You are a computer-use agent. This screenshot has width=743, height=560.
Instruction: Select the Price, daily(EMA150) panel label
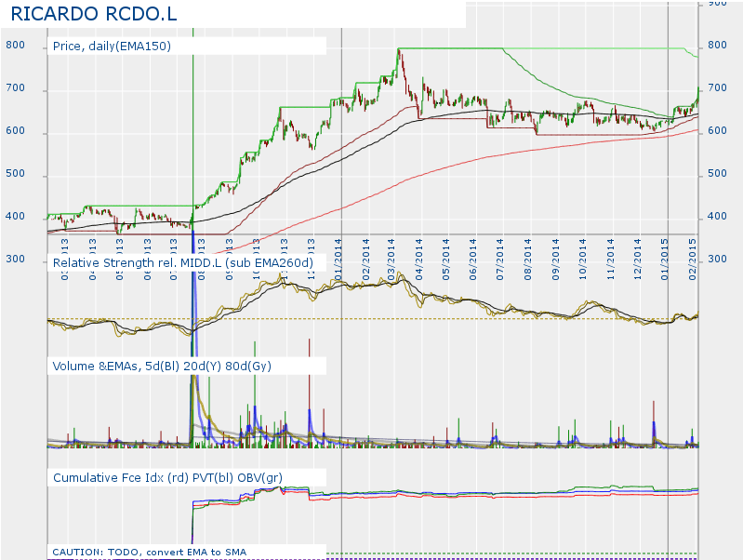(x=112, y=46)
